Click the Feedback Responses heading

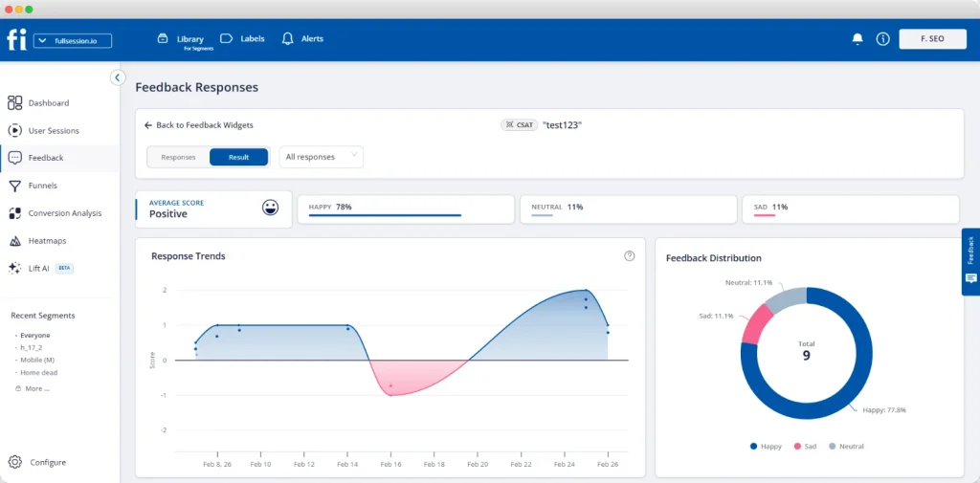click(197, 87)
